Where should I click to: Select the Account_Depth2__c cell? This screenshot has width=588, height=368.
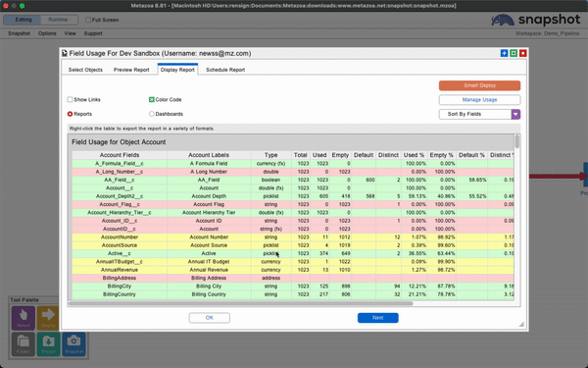coord(120,196)
